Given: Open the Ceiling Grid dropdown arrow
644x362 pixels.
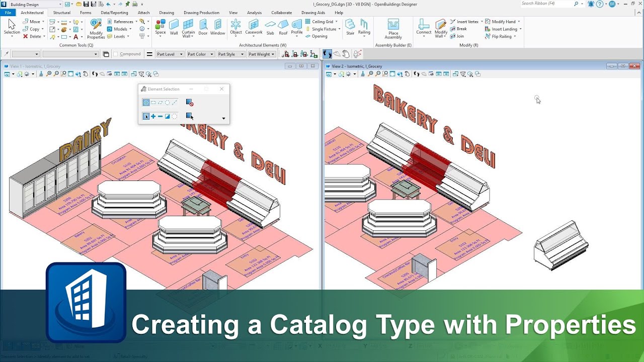Looking at the screenshot, I should [336, 22].
